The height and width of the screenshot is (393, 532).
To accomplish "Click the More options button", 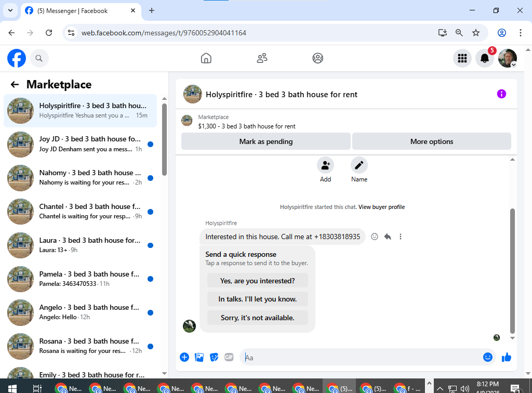I will (432, 141).
